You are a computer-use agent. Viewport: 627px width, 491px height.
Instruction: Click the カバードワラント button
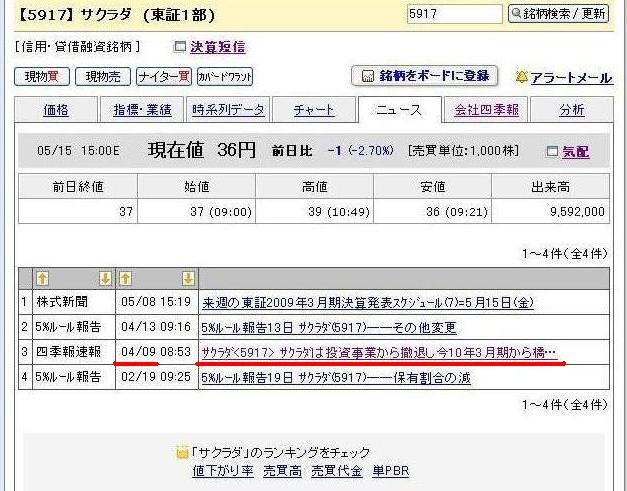point(225,76)
